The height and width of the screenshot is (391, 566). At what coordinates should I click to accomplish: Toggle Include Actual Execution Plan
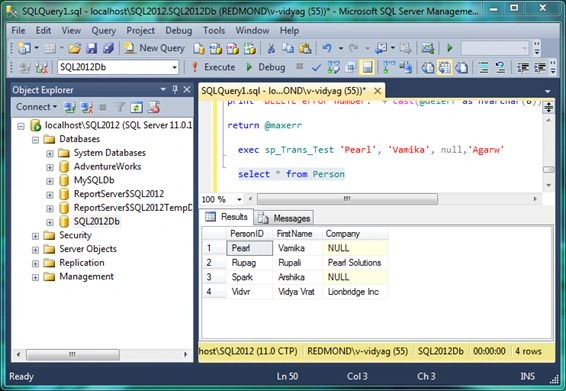[389, 68]
